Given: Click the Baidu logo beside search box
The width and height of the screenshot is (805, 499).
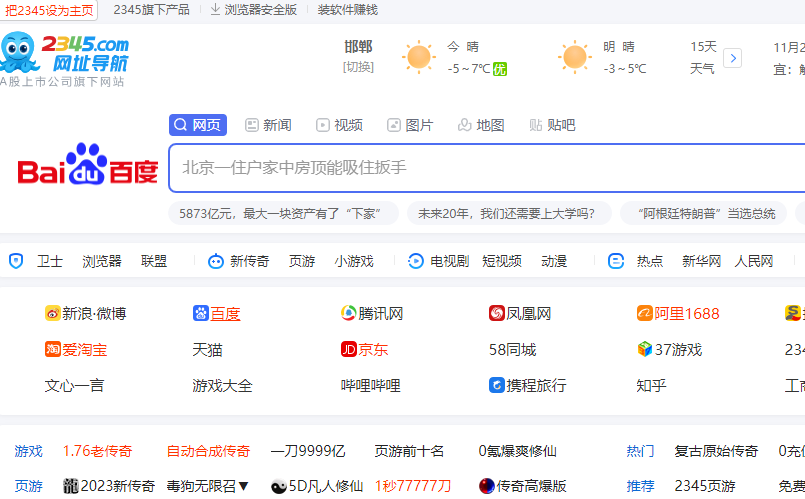Looking at the screenshot, I should 87,164.
